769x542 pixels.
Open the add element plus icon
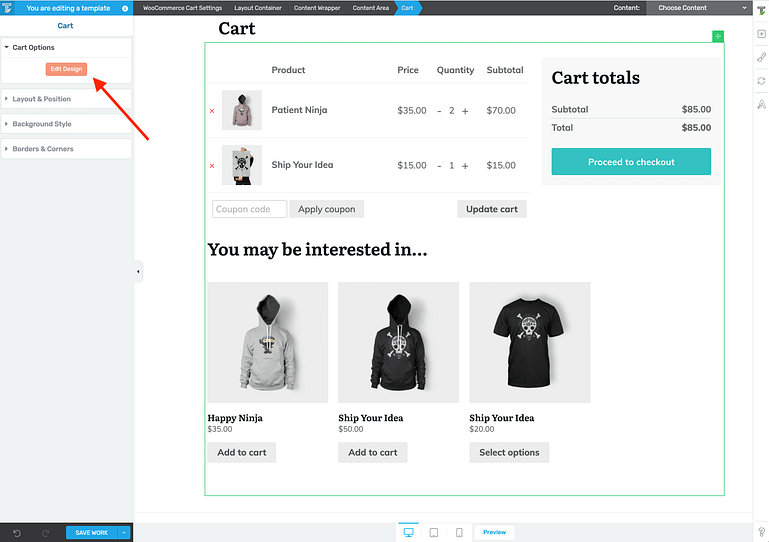coord(760,34)
